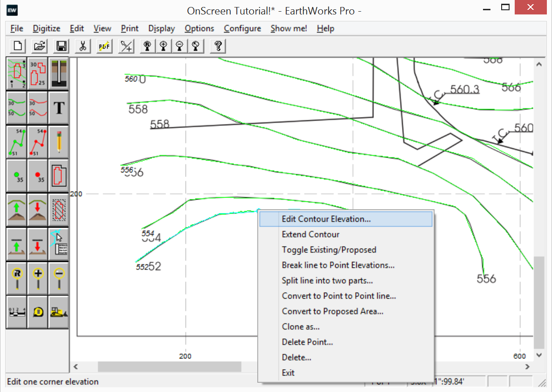
Task: Open the Options menu
Action: point(199,28)
